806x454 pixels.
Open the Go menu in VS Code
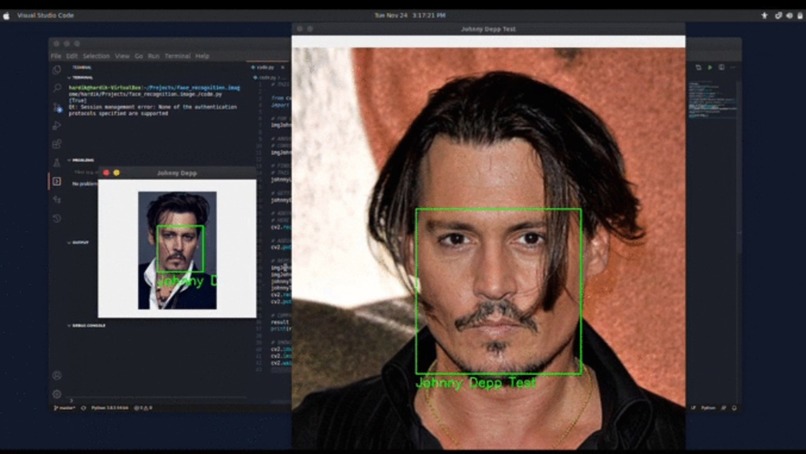point(139,56)
